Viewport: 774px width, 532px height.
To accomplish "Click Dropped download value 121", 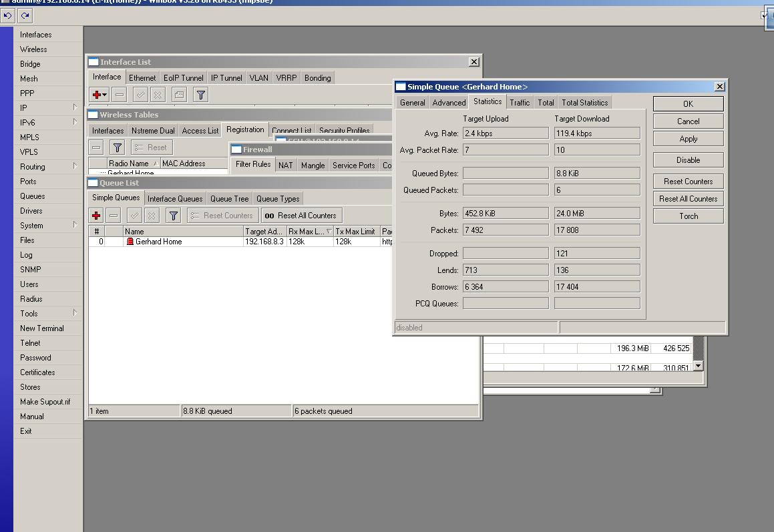I will click(597, 253).
